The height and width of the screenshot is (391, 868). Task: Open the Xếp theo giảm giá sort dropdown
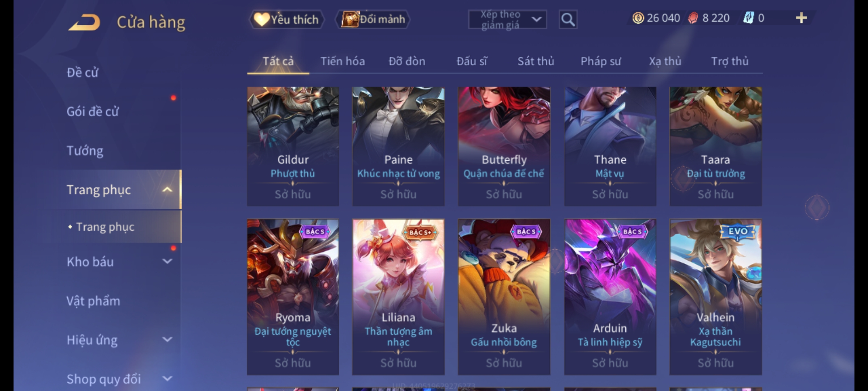tap(507, 20)
